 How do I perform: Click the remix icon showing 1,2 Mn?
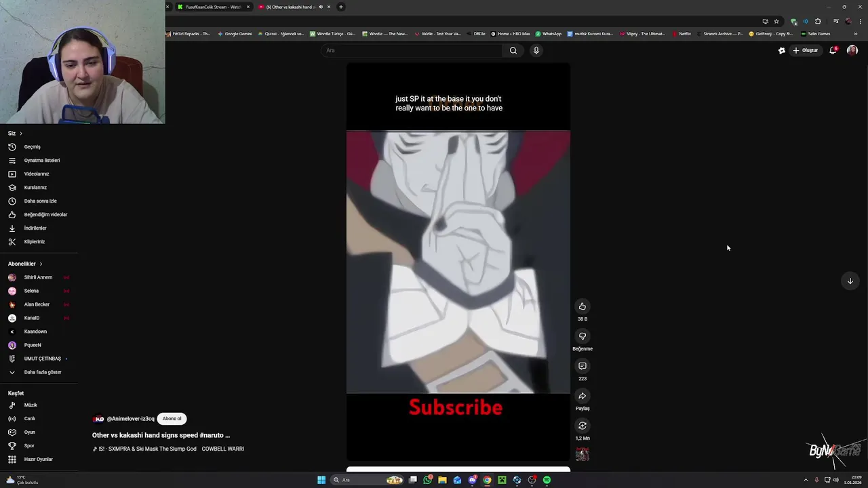582,426
